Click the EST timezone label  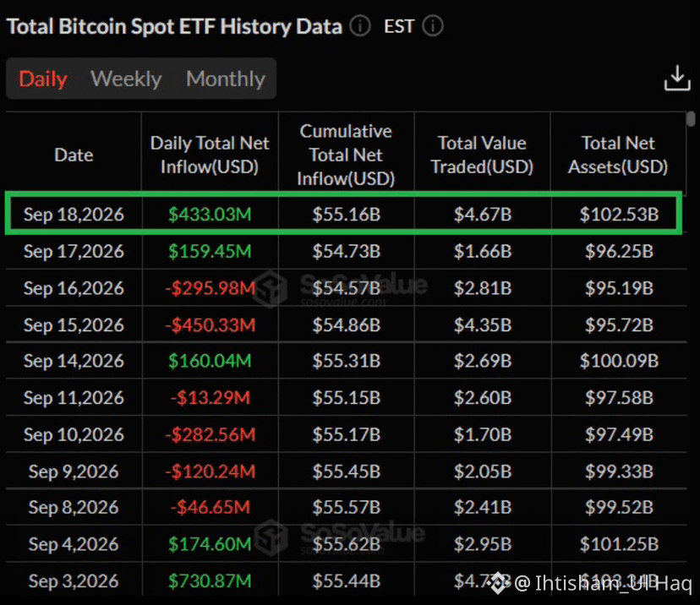pos(399,26)
